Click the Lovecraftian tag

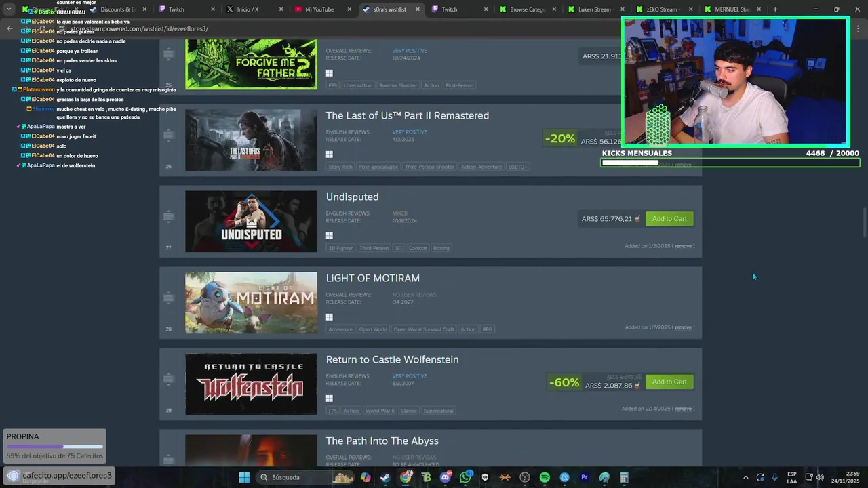(x=357, y=85)
